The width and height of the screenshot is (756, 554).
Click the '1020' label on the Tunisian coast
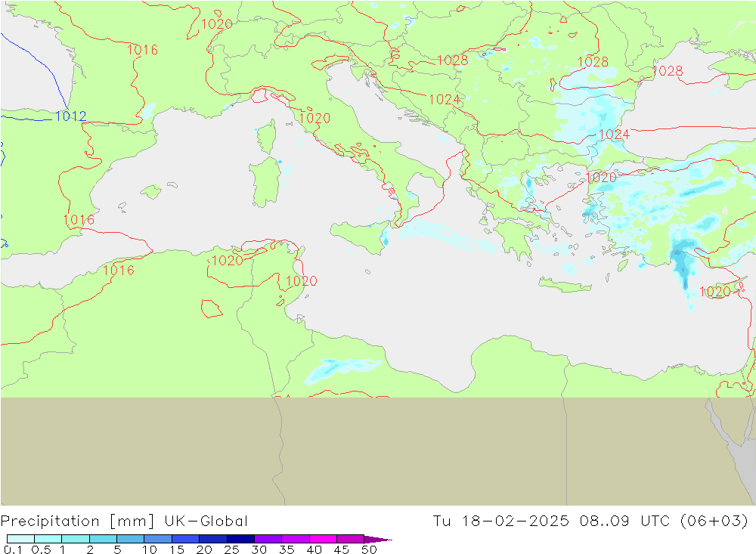[302, 281]
